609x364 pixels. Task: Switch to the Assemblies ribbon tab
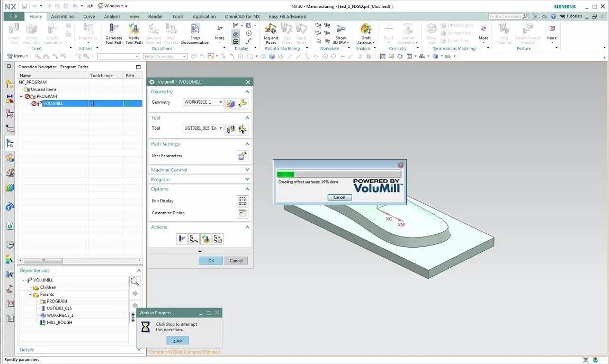point(62,17)
